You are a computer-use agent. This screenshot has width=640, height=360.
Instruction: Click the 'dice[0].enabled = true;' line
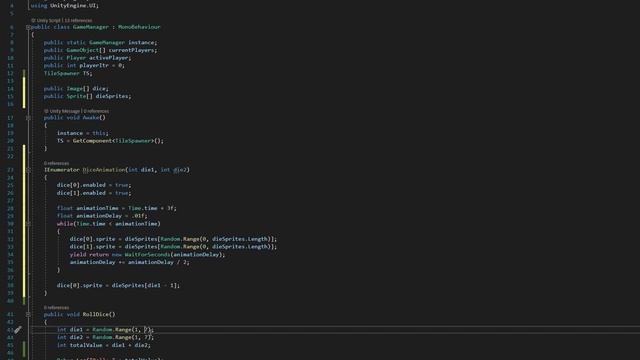pos(94,185)
